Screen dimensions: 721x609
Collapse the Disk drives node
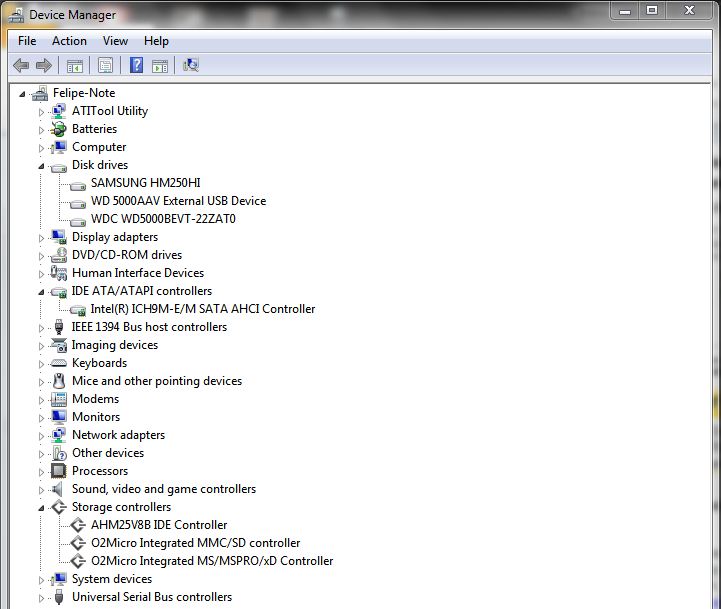pyautogui.click(x=41, y=166)
